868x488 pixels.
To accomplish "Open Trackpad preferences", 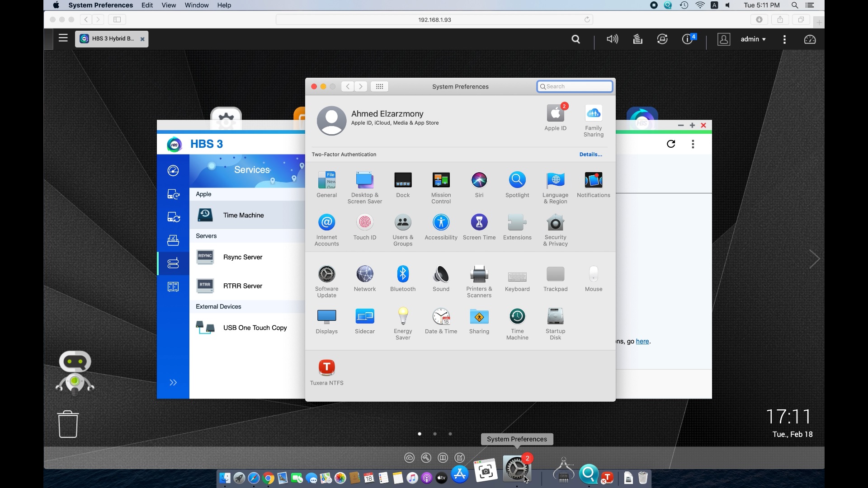I will pyautogui.click(x=555, y=279).
